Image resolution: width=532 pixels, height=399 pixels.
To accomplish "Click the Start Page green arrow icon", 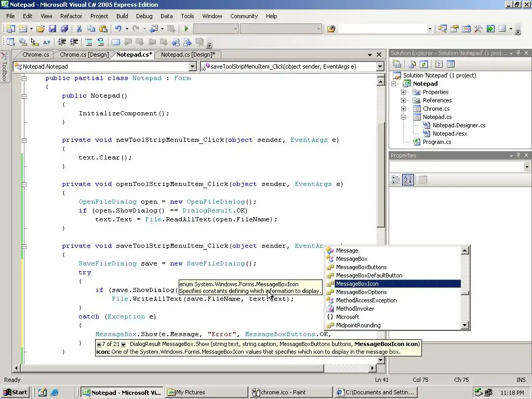I will (x=490, y=29).
